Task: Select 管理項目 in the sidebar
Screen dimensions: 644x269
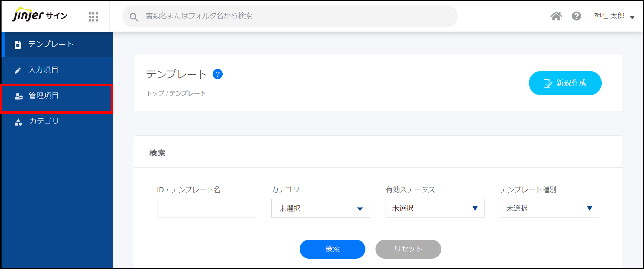Action: point(44,96)
